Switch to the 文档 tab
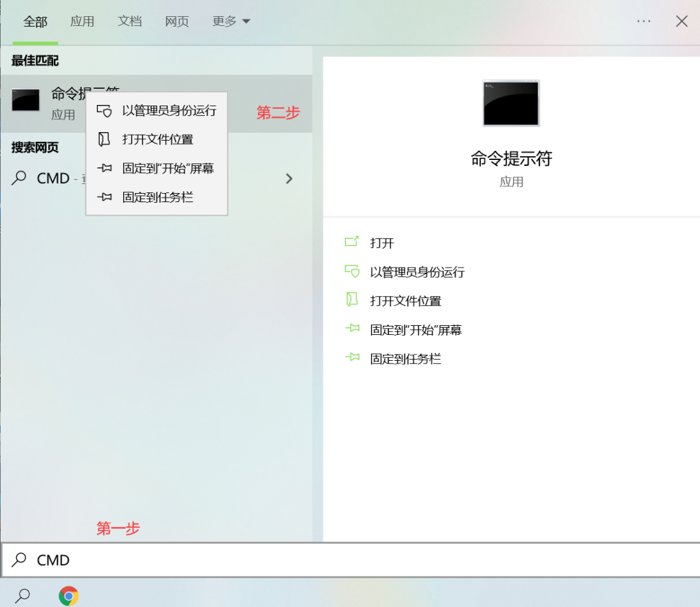Viewport: 700px width, 607px height. (130, 21)
